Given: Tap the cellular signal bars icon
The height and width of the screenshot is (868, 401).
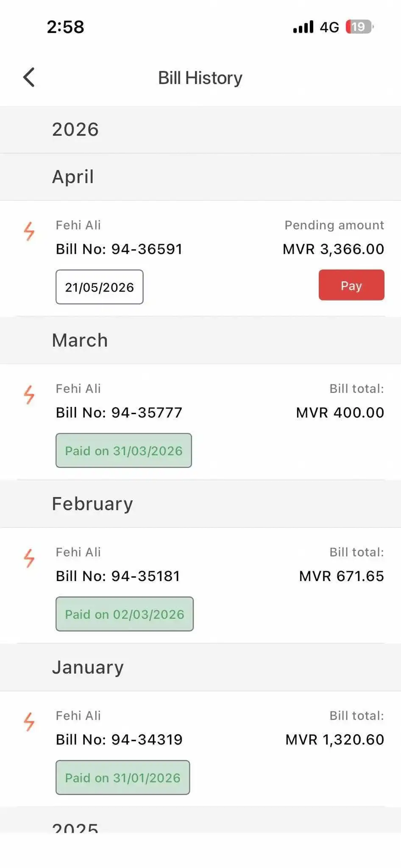Looking at the screenshot, I should (x=303, y=27).
